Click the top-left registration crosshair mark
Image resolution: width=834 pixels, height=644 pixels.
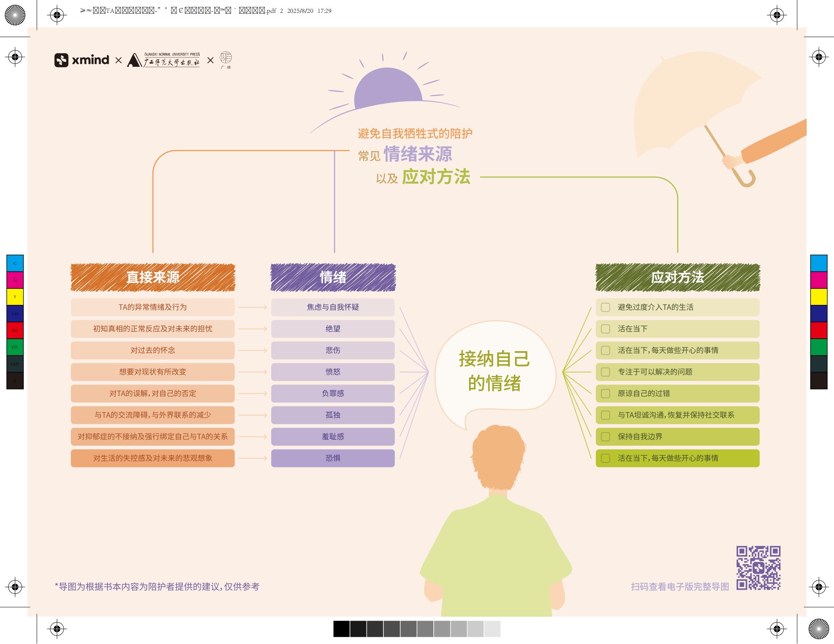click(x=57, y=15)
